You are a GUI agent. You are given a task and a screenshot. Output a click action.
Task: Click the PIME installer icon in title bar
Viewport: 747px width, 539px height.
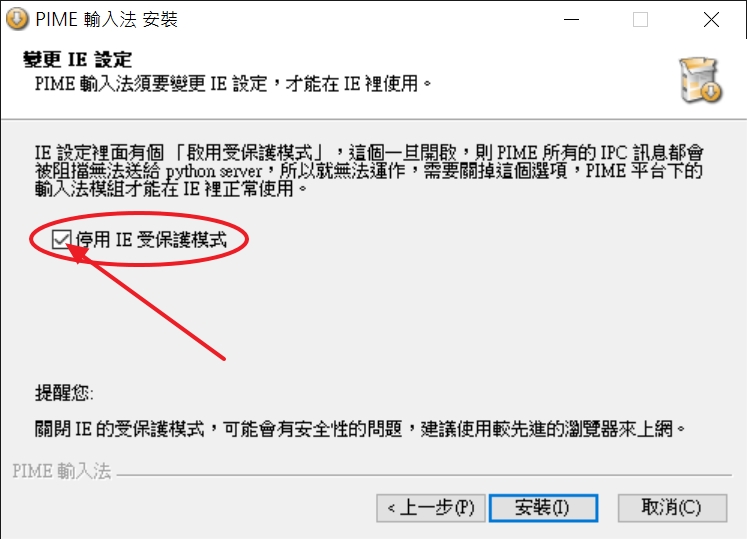pyautogui.click(x=17, y=19)
